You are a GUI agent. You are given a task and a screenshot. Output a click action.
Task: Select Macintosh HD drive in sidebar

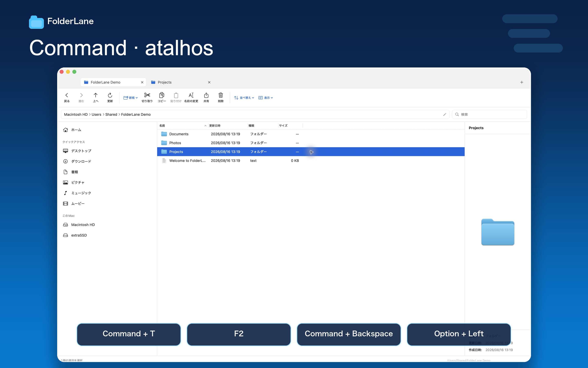coord(107,225)
